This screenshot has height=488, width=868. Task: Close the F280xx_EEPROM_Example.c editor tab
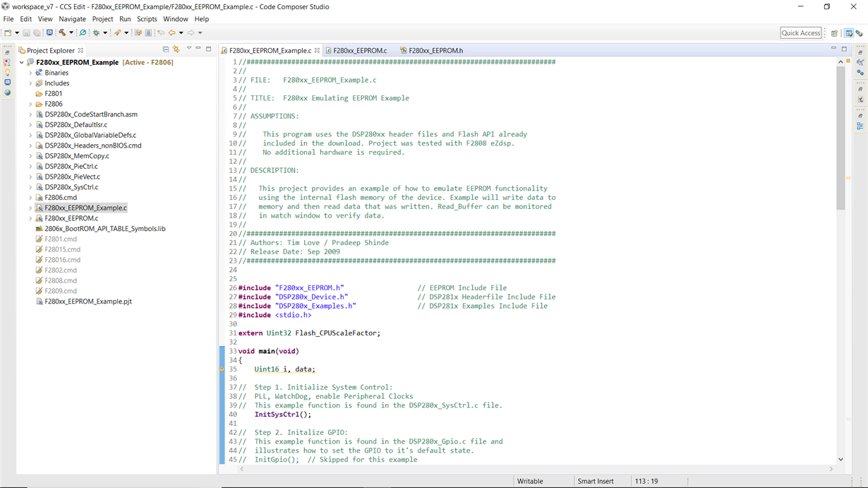[317, 50]
